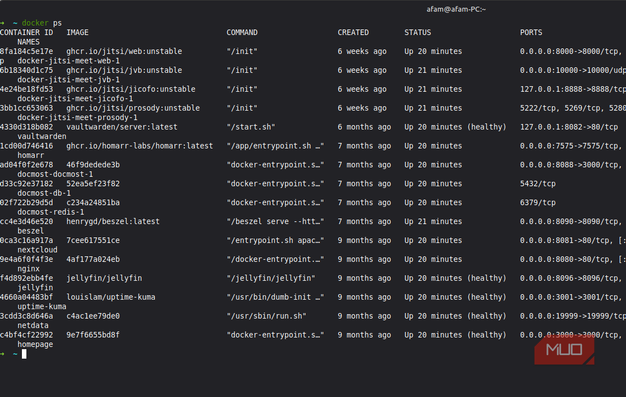626x397 pixels.
Task: Click image ID 52ea5ef23f82
Action: 93,184
